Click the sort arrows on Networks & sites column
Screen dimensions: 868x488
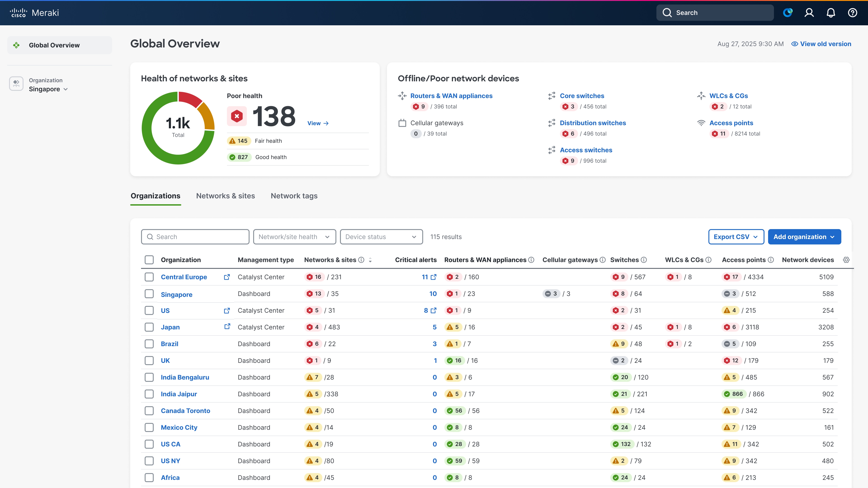370,260
